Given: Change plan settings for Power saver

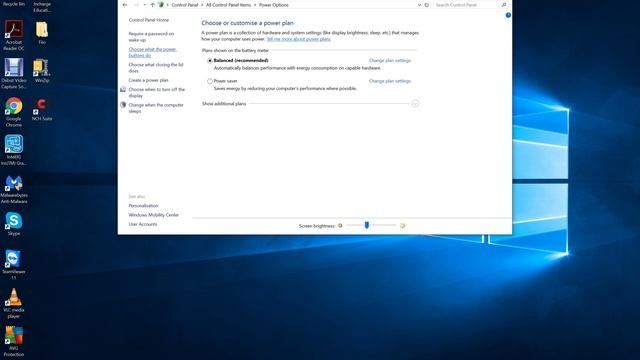Looking at the screenshot, I should pos(390,81).
